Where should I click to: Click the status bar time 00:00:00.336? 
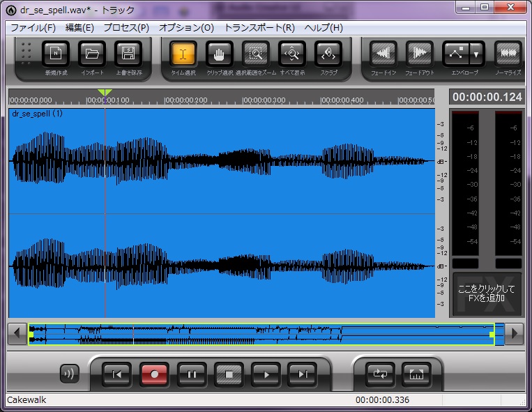coord(382,400)
